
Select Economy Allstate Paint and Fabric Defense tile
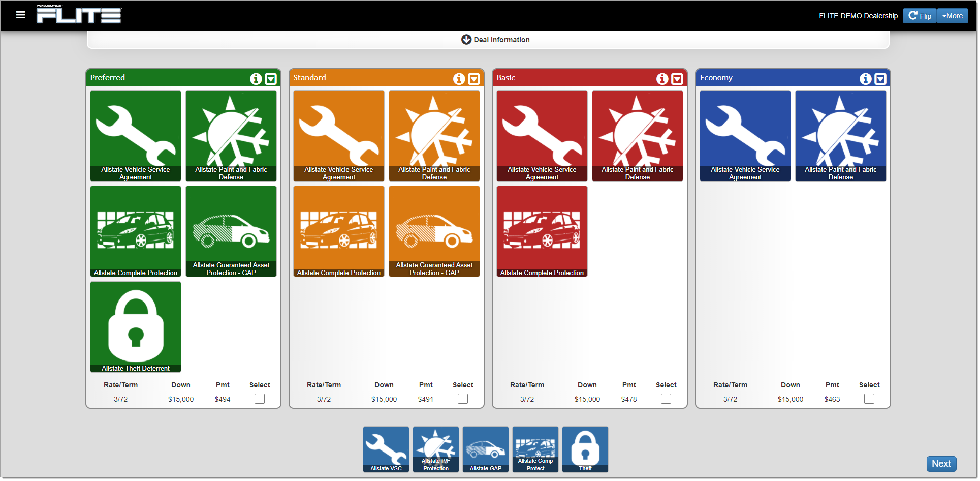(x=841, y=136)
